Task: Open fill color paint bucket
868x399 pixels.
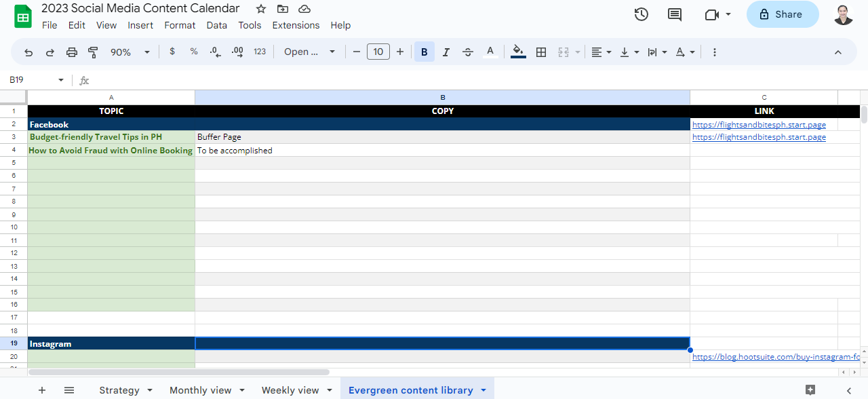Action: coord(519,52)
